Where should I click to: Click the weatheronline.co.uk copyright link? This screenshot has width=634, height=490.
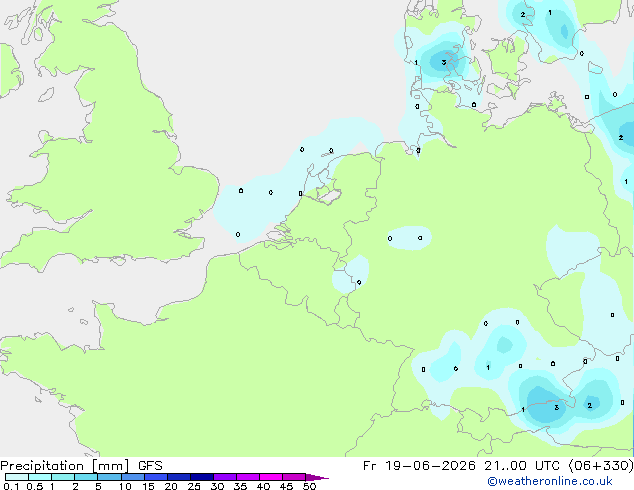point(549,481)
